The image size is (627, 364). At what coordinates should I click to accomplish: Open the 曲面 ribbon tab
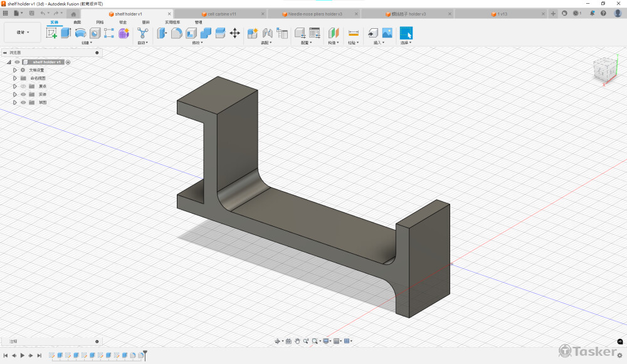tap(77, 22)
